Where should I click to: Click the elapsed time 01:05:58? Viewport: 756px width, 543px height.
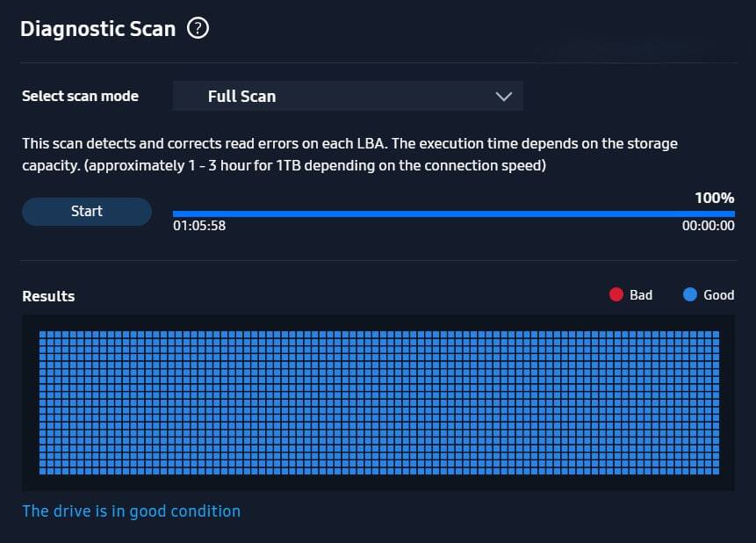[x=199, y=226]
